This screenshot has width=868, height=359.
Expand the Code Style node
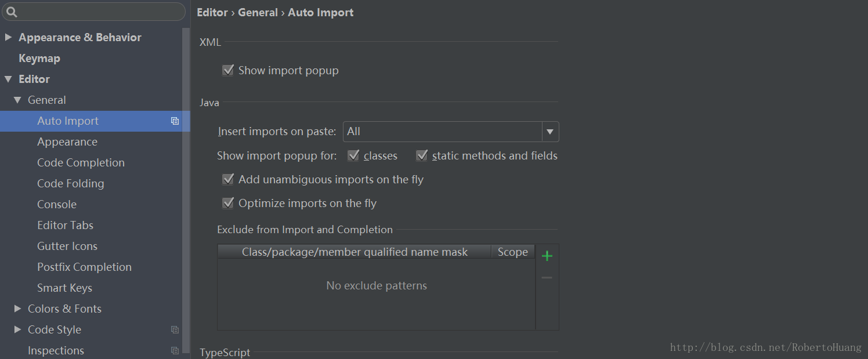[x=17, y=330]
